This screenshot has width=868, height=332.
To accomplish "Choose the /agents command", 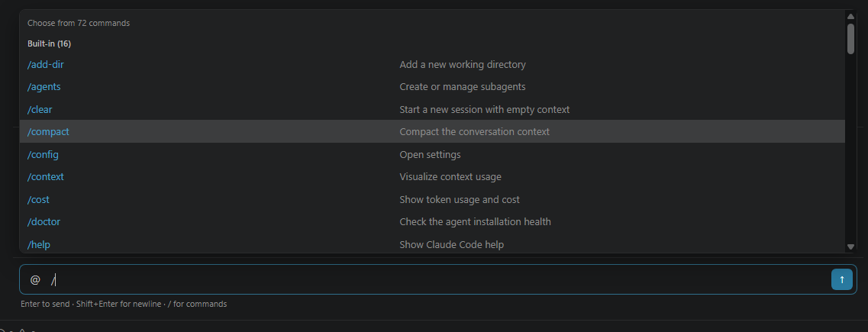I will pos(432,87).
